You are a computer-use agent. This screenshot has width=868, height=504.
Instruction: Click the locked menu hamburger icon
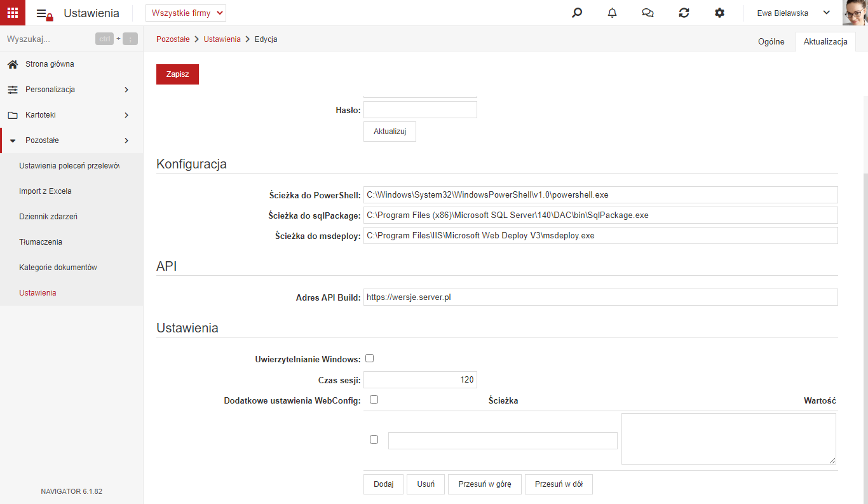pos(44,14)
